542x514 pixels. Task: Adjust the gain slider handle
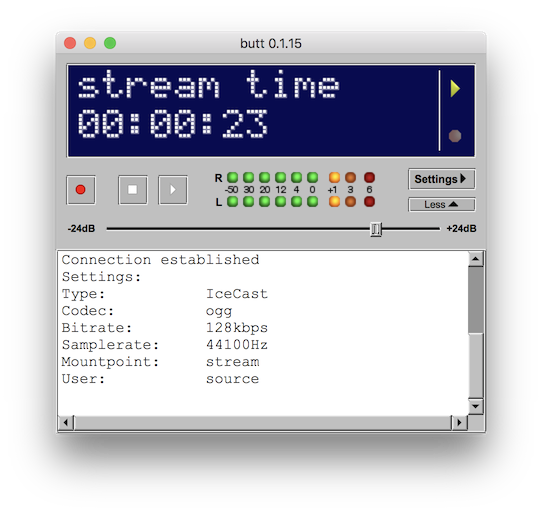[376, 229]
